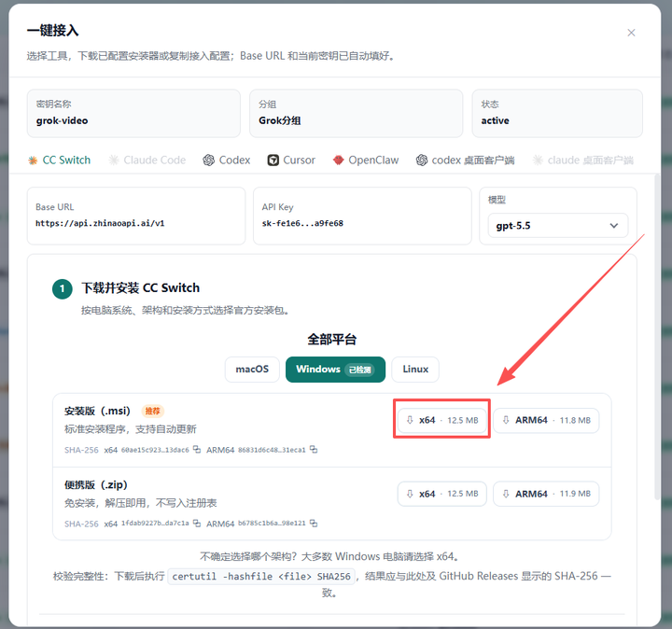Copy the zip x64 SHA-256 hash

(x=197, y=524)
